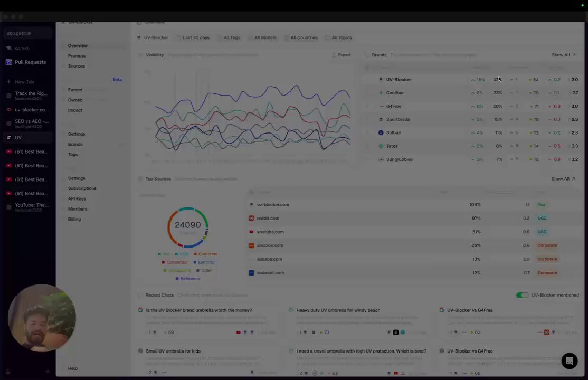Open chat 'Is the UV Blocker brand umbrella worth'
This screenshot has width=588, height=380.
coord(199,310)
